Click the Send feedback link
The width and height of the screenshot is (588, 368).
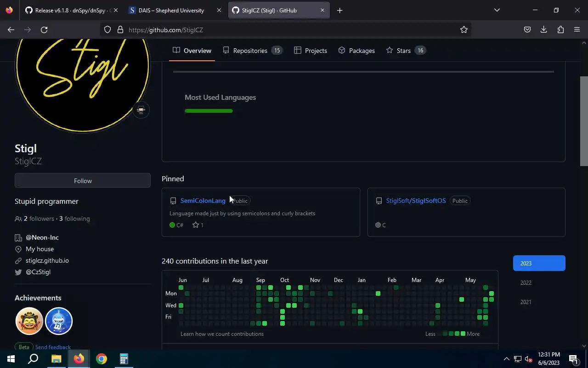pos(53,347)
